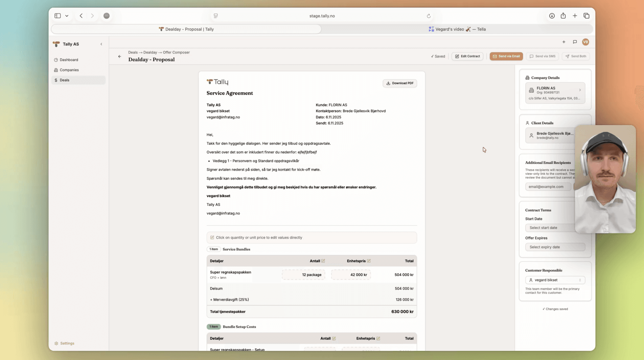
Task: Edit Antall in Bundle Setup Costs table
Action: (x=334, y=338)
